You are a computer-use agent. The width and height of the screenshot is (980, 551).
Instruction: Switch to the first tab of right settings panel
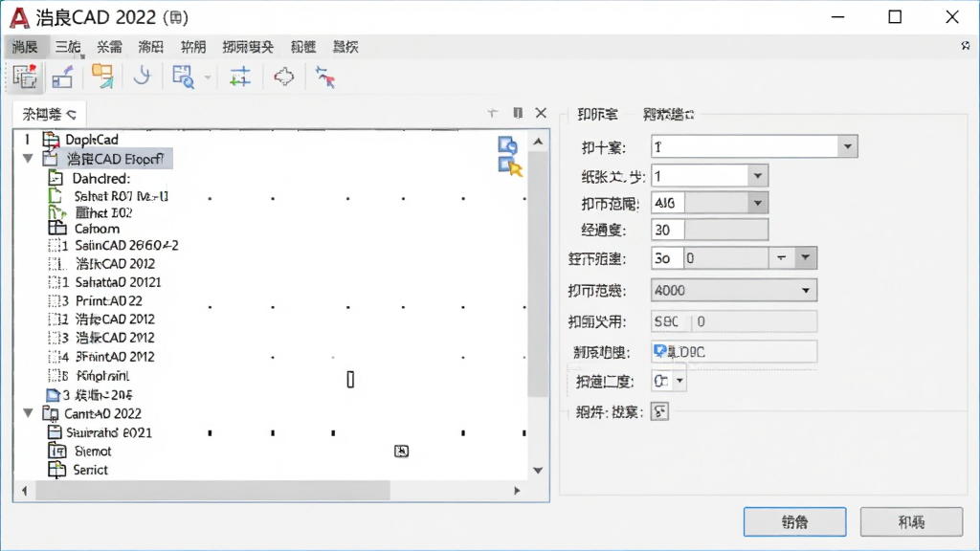597,115
